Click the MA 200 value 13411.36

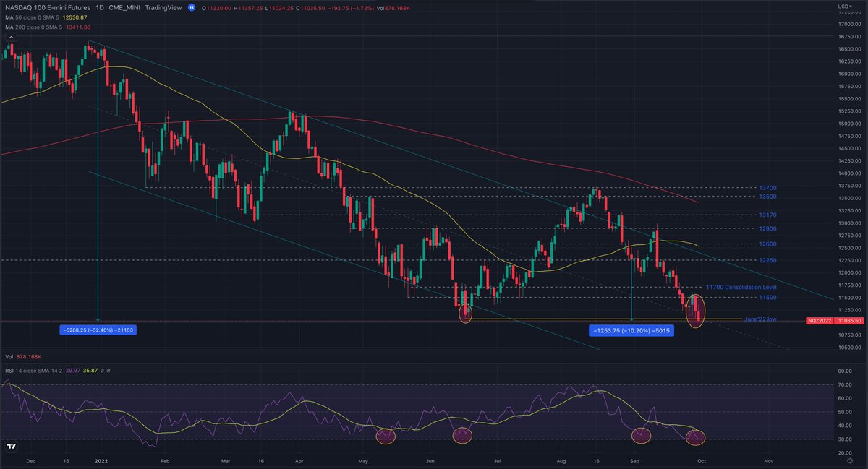coord(77,27)
